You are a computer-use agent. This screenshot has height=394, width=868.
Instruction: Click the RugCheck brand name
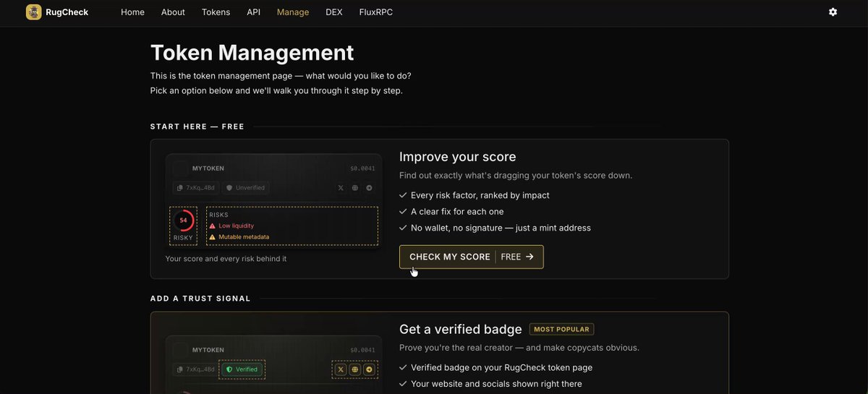69,12
